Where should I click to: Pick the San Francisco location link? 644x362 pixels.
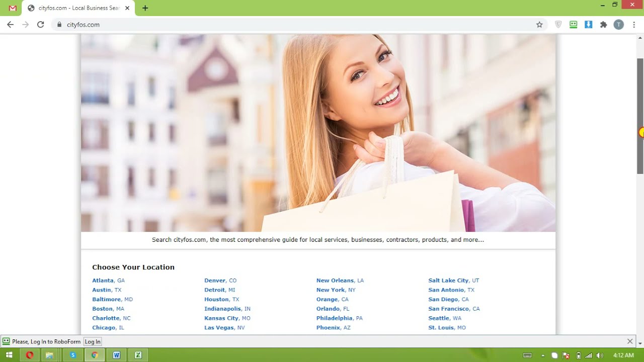pos(454,309)
